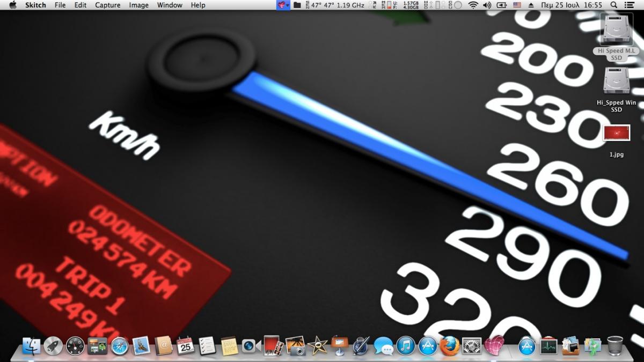Launch Launchpad rocket icon in Dock
Image resolution: width=644 pixels, height=362 pixels.
coord(53,346)
